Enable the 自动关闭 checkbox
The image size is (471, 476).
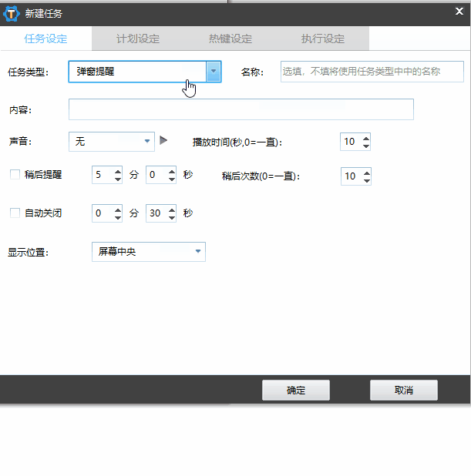pyautogui.click(x=15, y=213)
